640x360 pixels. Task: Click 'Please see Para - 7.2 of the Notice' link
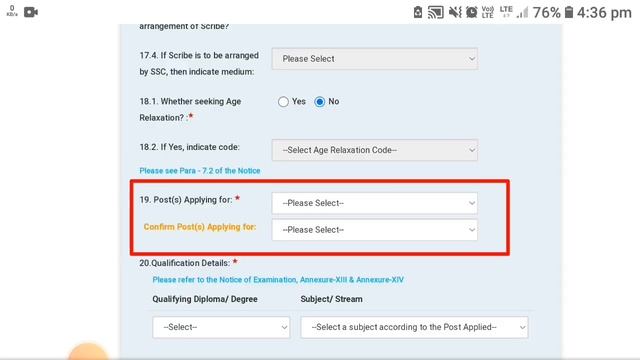200,171
